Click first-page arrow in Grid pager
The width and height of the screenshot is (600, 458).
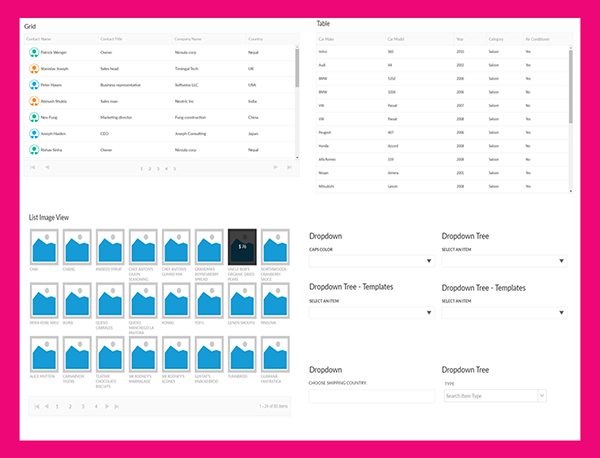(34, 168)
